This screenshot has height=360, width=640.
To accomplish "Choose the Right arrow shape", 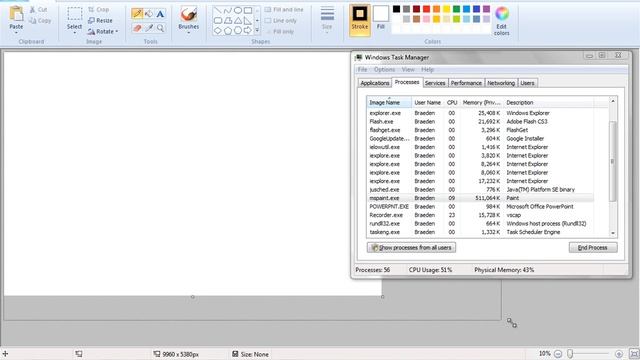I will click(247, 31).
